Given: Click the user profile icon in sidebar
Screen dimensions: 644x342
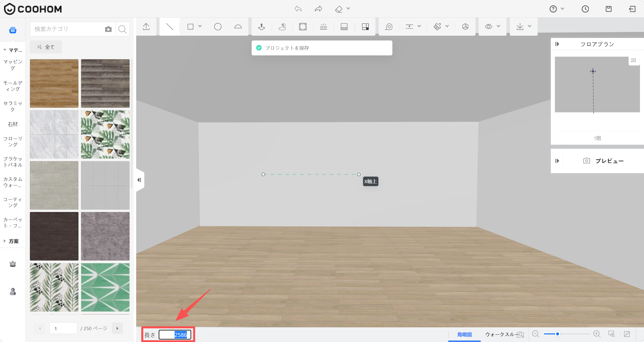Looking at the screenshot, I should point(13,292).
